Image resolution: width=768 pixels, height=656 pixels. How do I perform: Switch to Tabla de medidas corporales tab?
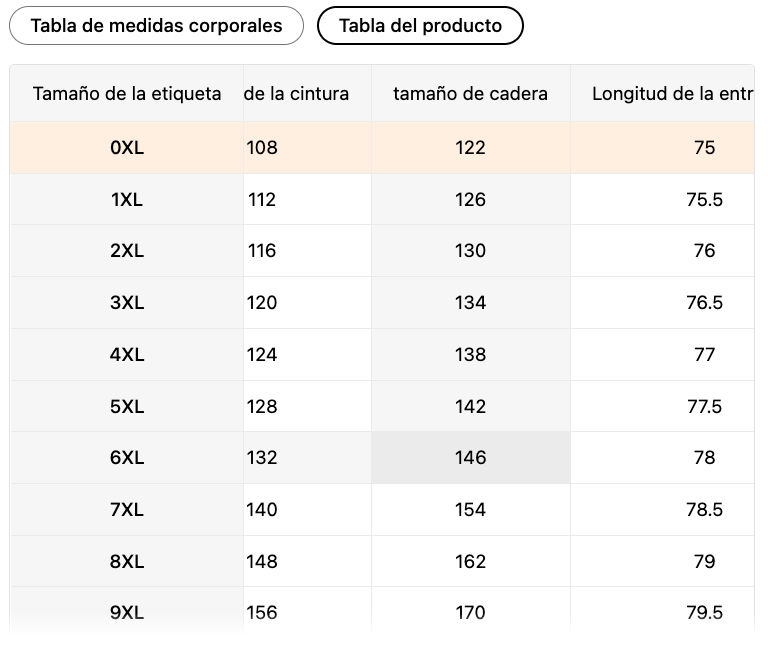click(x=156, y=25)
